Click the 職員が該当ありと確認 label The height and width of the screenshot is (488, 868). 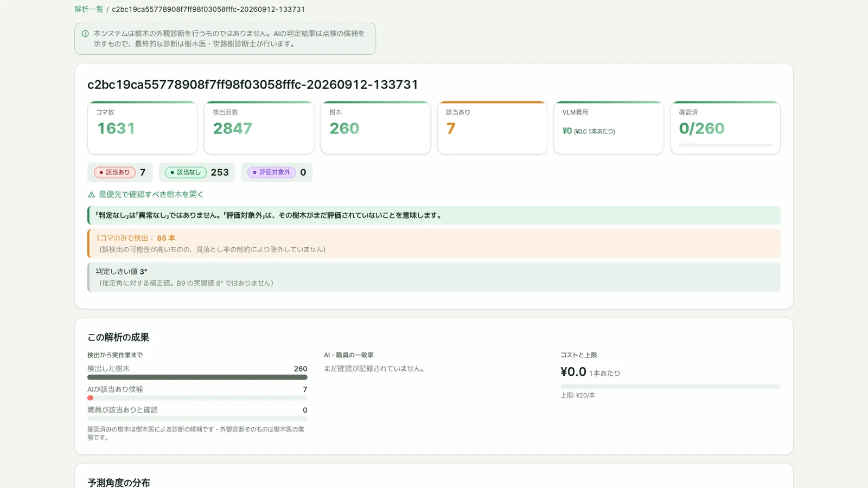[x=123, y=410]
